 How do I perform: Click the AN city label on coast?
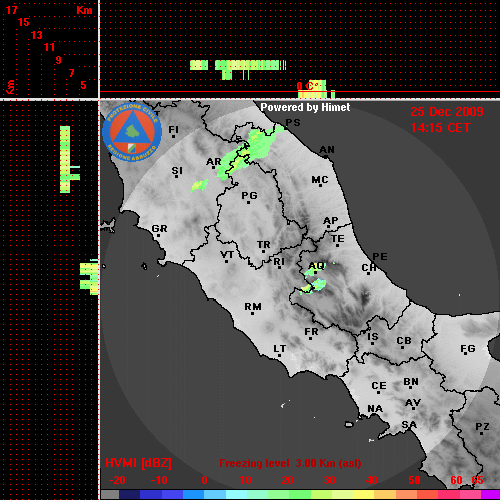point(327,150)
